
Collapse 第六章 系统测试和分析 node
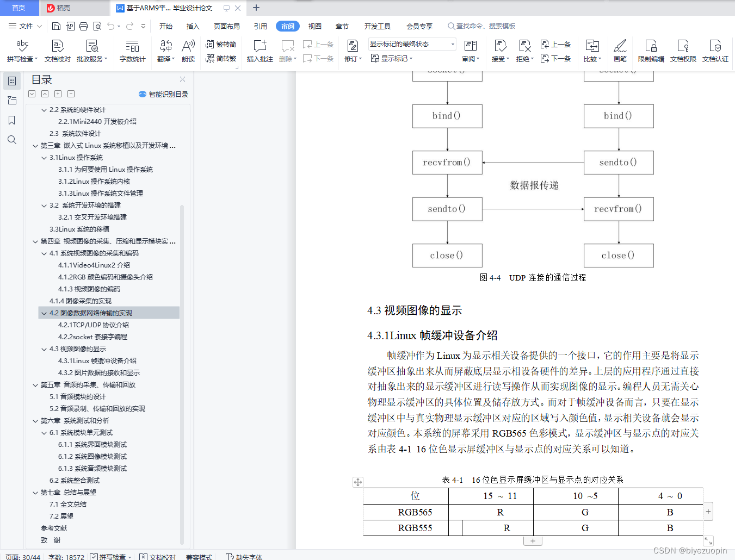[35, 421]
